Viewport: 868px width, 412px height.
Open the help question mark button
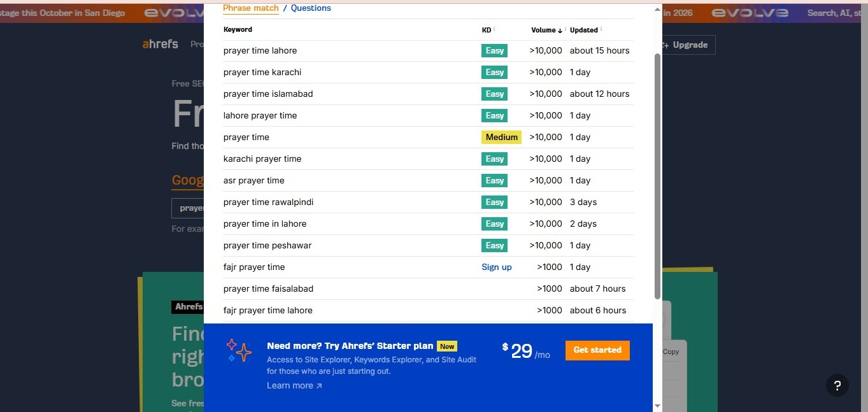tap(837, 385)
